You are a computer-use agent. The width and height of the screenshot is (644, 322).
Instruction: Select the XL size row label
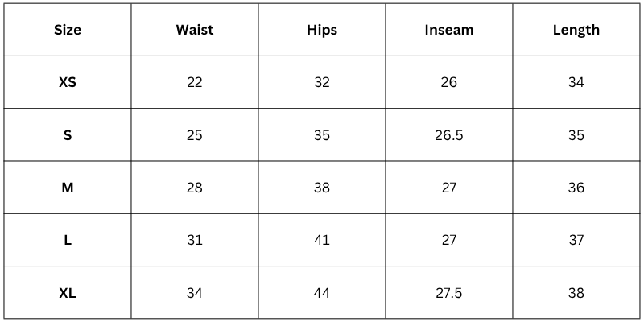point(68,293)
